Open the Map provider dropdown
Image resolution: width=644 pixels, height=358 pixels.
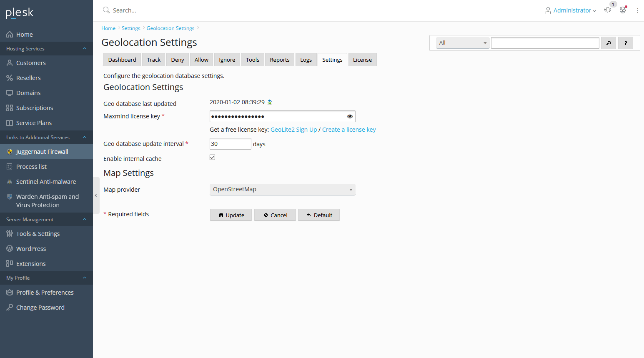[283, 190]
